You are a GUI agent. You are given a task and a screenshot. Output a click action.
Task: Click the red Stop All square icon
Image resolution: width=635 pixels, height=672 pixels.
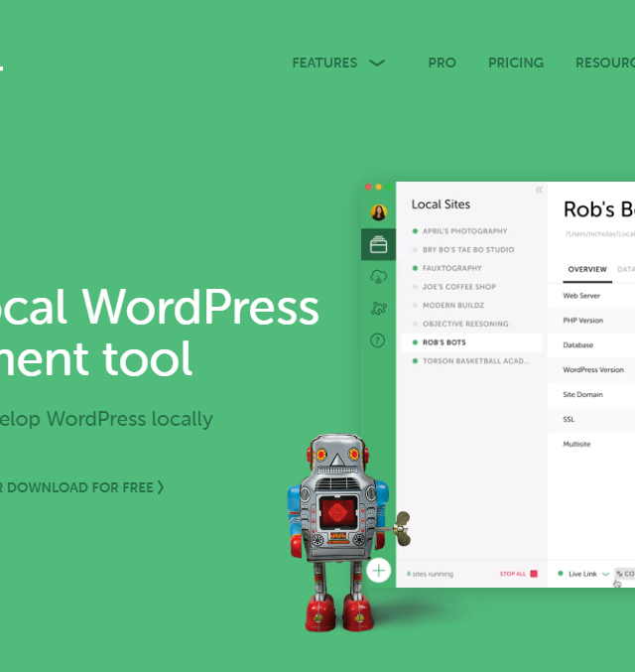[x=534, y=574]
